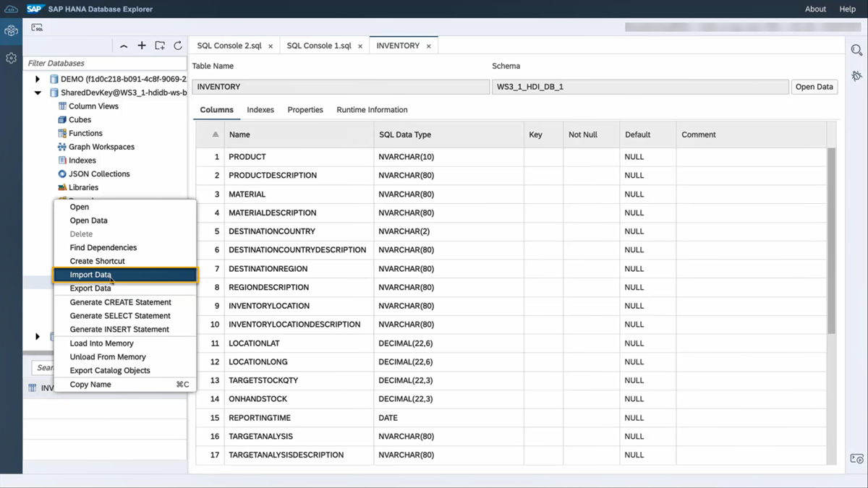
Task: Click the Schema field WS3_1_HDI_DB_1
Action: pos(640,87)
